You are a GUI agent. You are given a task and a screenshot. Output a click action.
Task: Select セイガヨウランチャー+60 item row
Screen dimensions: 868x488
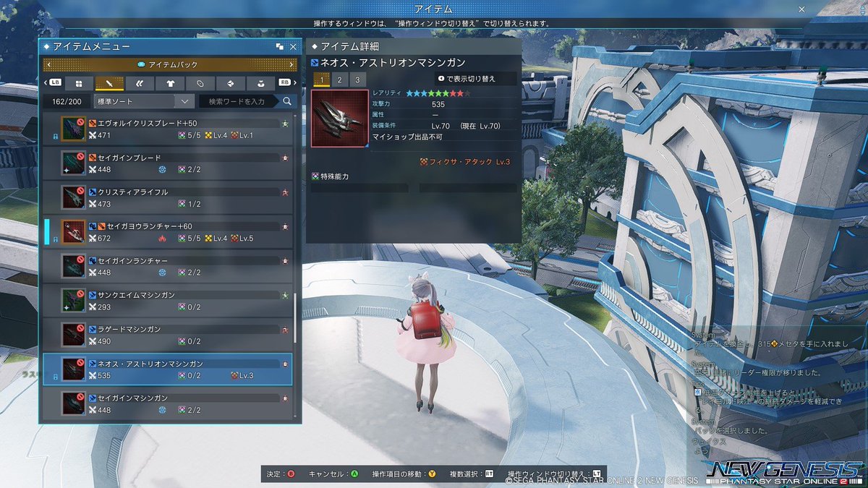pos(168,232)
